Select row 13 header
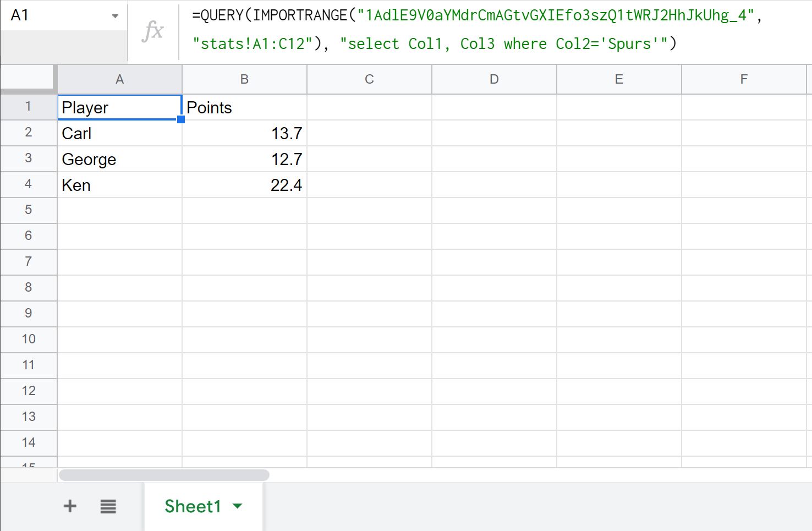The image size is (812, 531). pos(29,418)
